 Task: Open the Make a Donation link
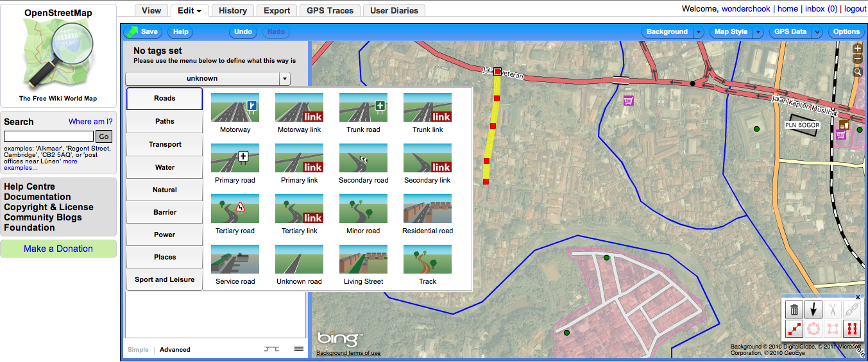58,249
